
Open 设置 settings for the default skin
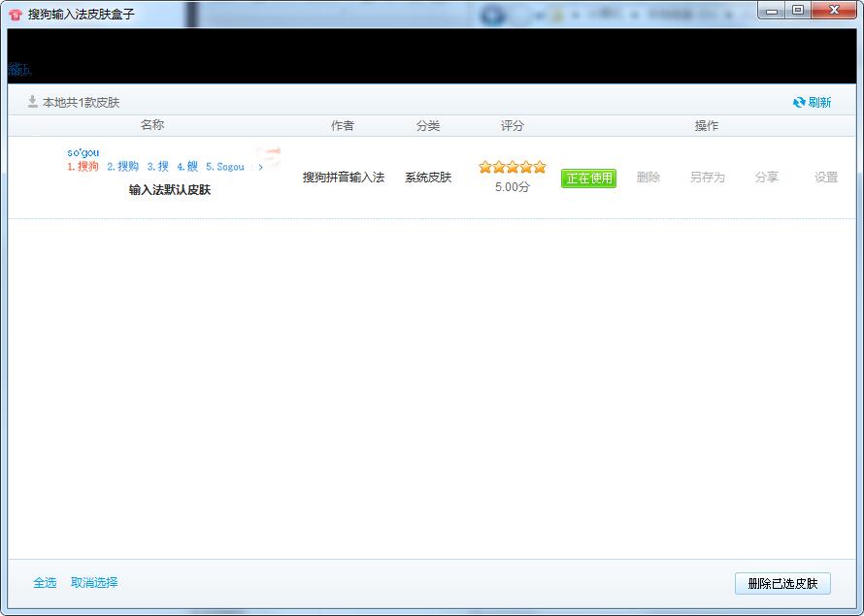pyautogui.click(x=824, y=178)
